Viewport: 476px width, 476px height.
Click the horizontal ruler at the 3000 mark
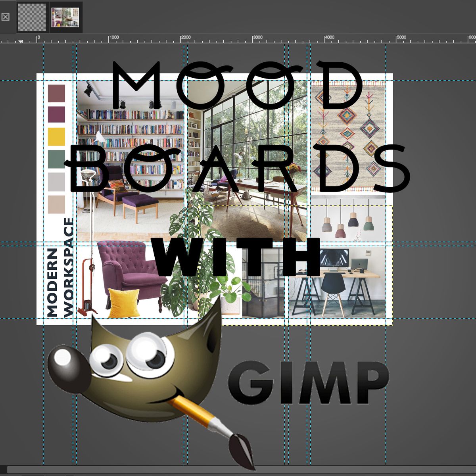click(x=258, y=38)
